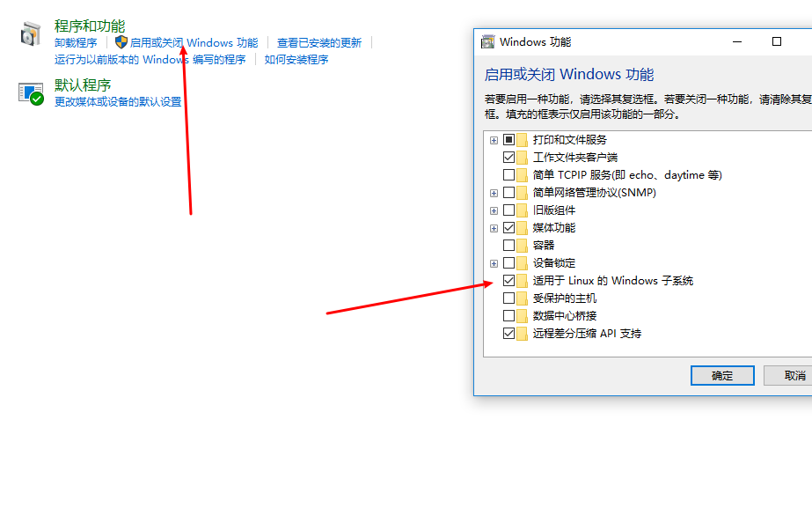
Task: Select the 容器 label
Action: 544,246
